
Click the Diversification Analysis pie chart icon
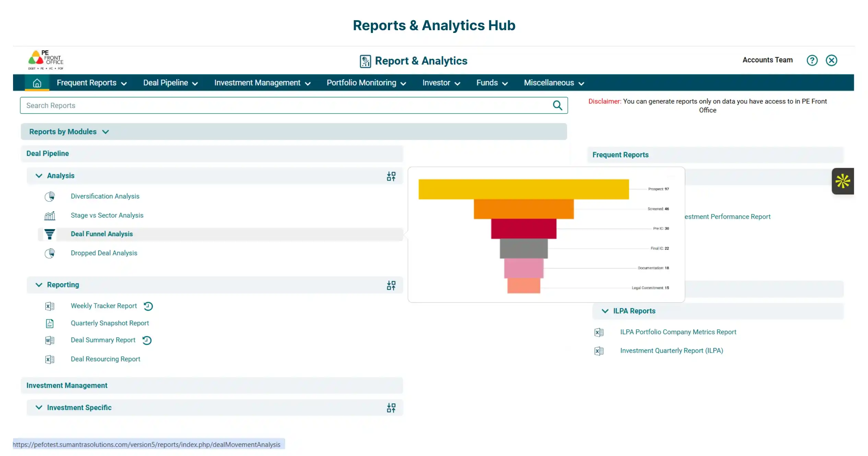click(50, 196)
